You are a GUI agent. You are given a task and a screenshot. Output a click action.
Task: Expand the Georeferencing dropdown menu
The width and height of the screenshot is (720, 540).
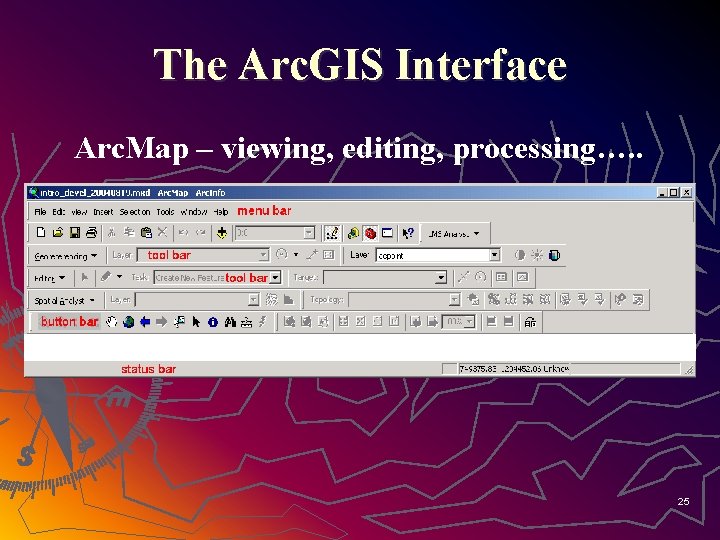(65, 256)
